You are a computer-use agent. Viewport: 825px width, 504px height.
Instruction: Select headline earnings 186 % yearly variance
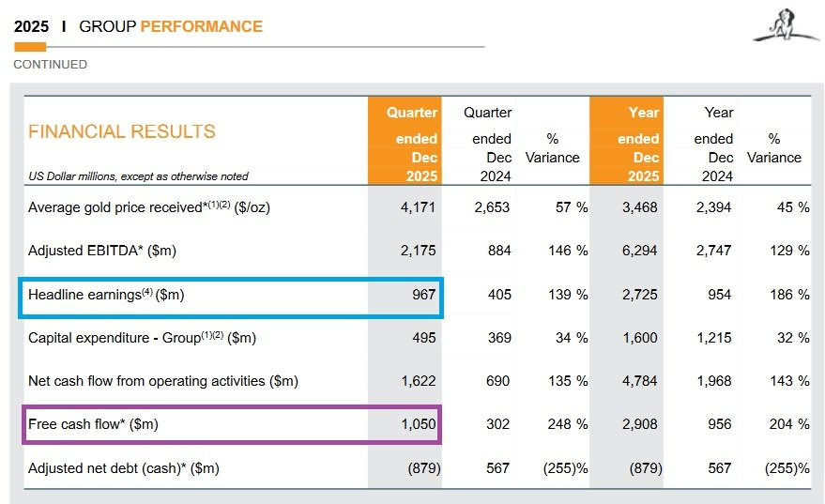(x=789, y=295)
